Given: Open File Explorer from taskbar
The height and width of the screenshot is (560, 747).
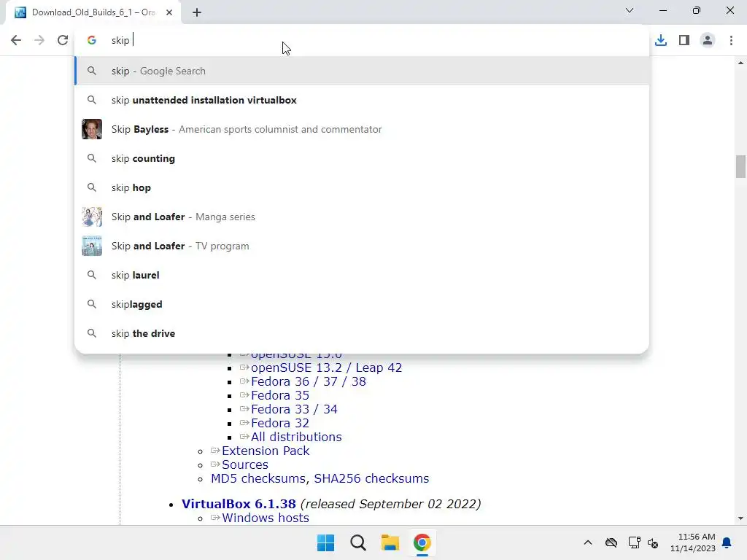Looking at the screenshot, I should [390, 542].
